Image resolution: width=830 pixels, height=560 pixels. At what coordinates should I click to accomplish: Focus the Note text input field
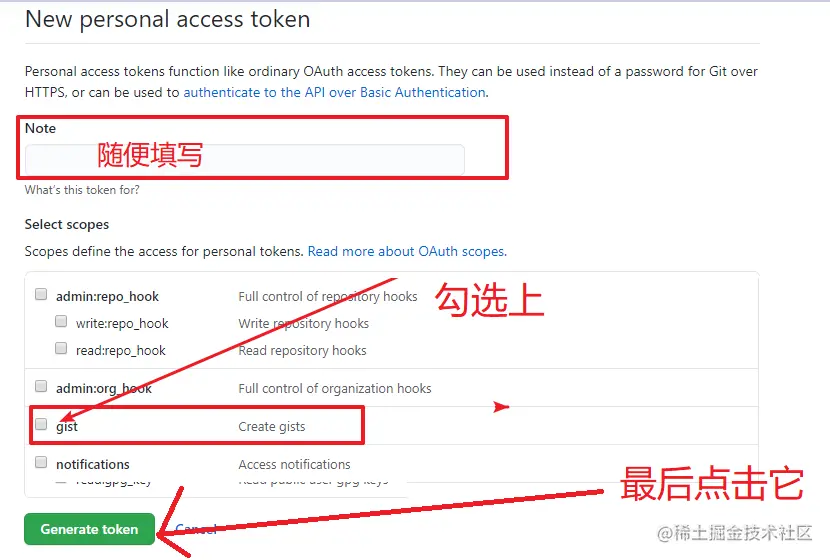(x=245, y=159)
